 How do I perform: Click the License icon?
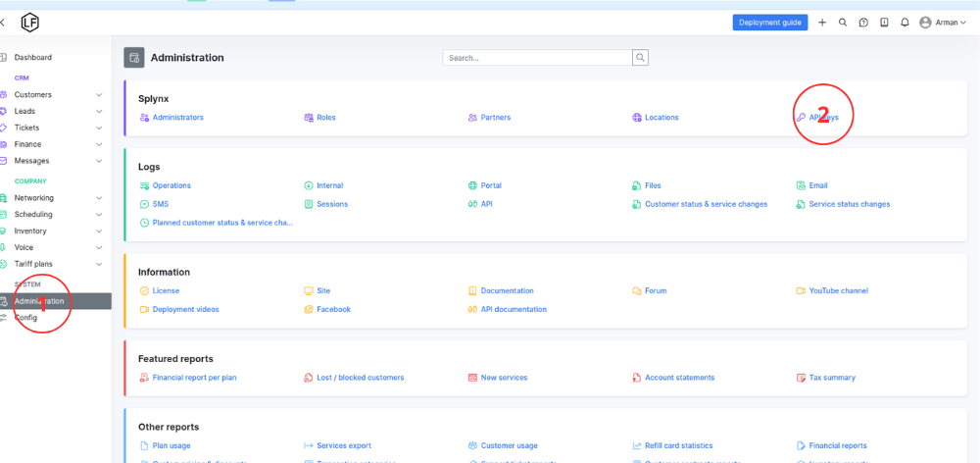tap(144, 291)
